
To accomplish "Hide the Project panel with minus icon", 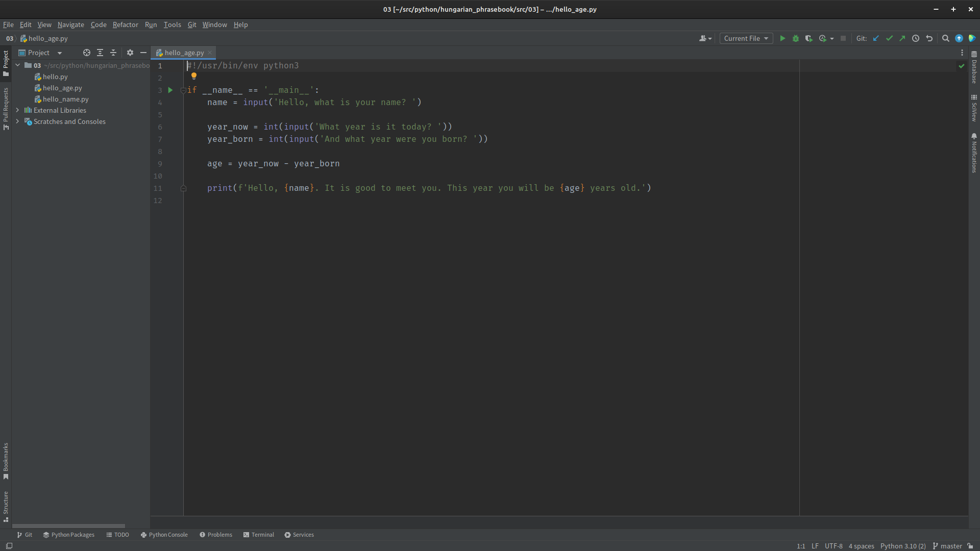I will tap(143, 53).
